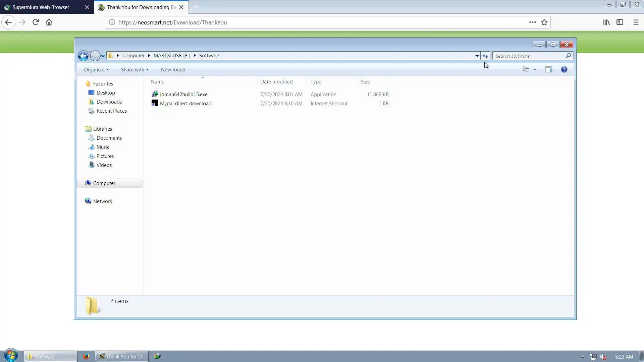Open the address bar history dropdown arrow
The image size is (644, 362).
click(x=477, y=56)
